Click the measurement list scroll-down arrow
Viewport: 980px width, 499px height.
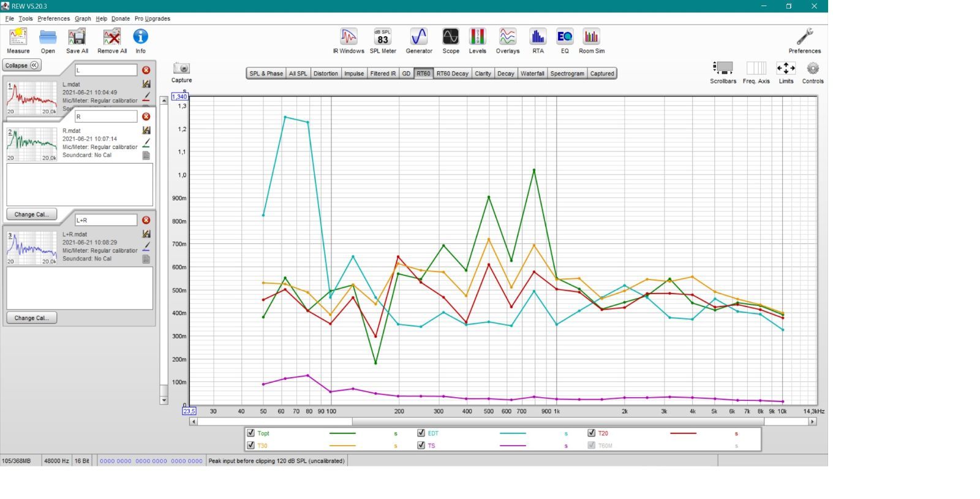[164, 400]
